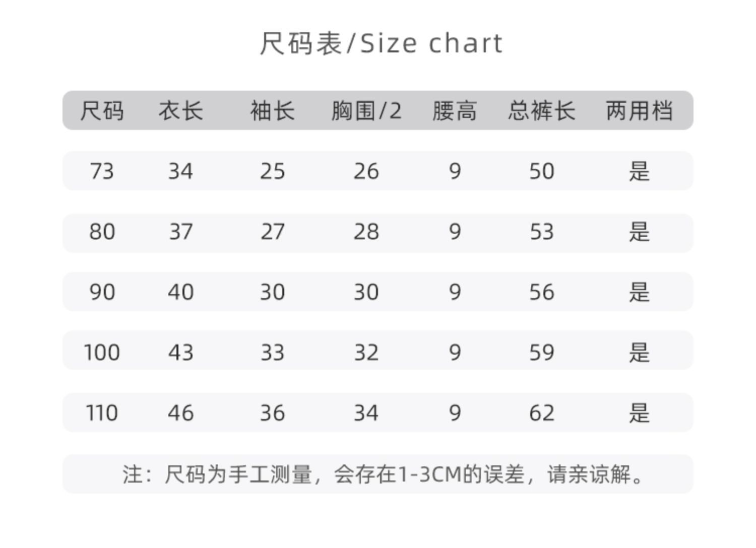Image resolution: width=756 pixels, height=548 pixels.
Task: Click the 总裤长 column header
Action: click(x=541, y=110)
